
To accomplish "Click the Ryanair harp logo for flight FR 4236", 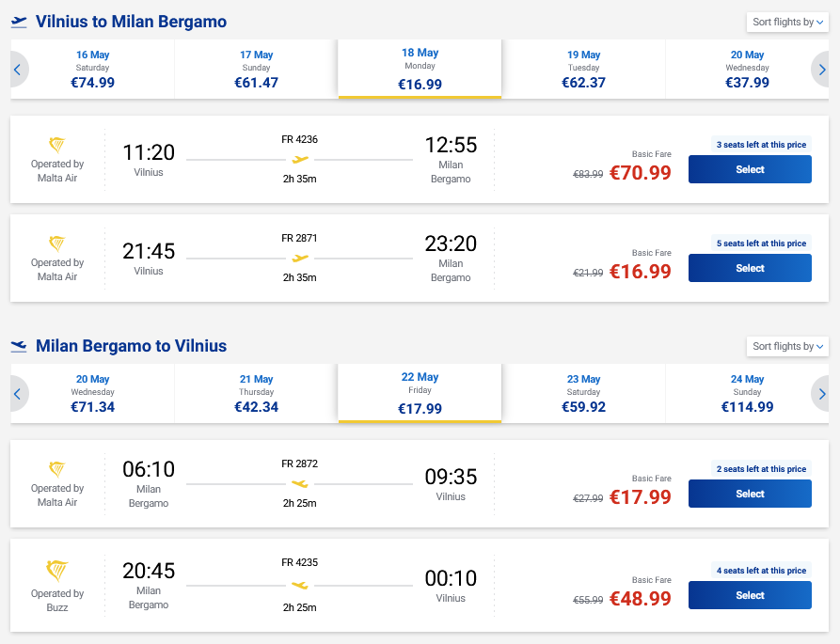I will (56, 146).
